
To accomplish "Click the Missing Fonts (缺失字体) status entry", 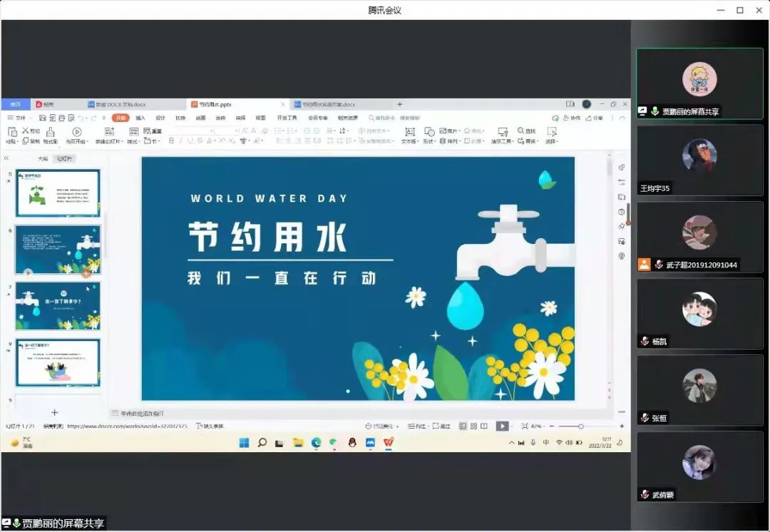I will point(210,426).
